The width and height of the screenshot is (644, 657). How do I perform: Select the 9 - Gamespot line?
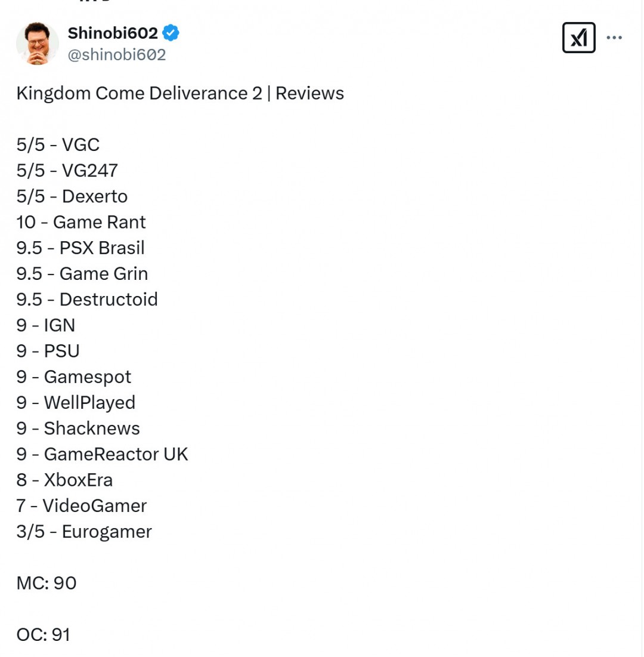74,377
